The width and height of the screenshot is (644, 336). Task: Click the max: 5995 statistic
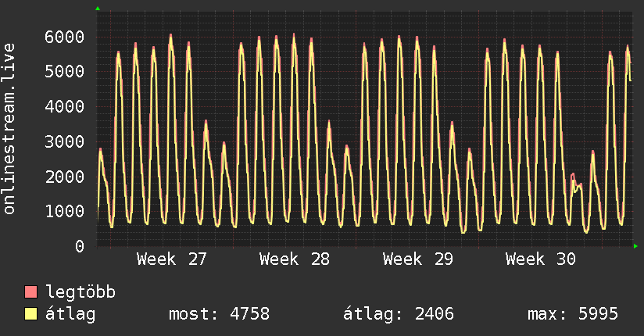click(573, 314)
